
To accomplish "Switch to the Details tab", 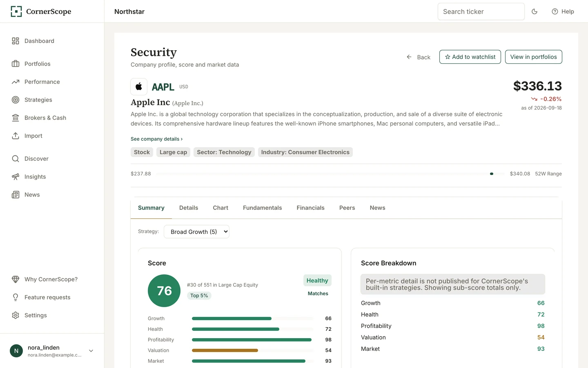I will click(189, 208).
